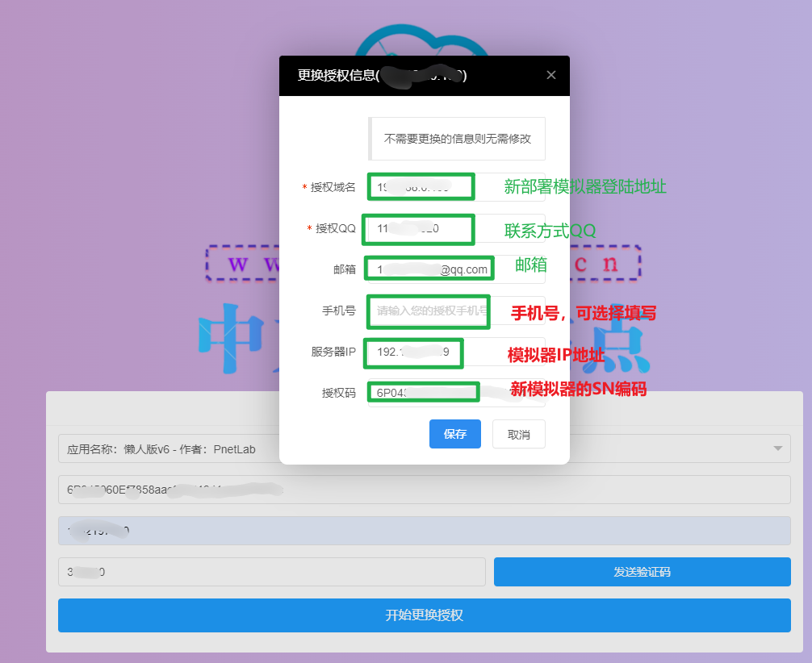Click the long SN code field below dialog
This screenshot has width=812, height=663.
click(x=425, y=490)
